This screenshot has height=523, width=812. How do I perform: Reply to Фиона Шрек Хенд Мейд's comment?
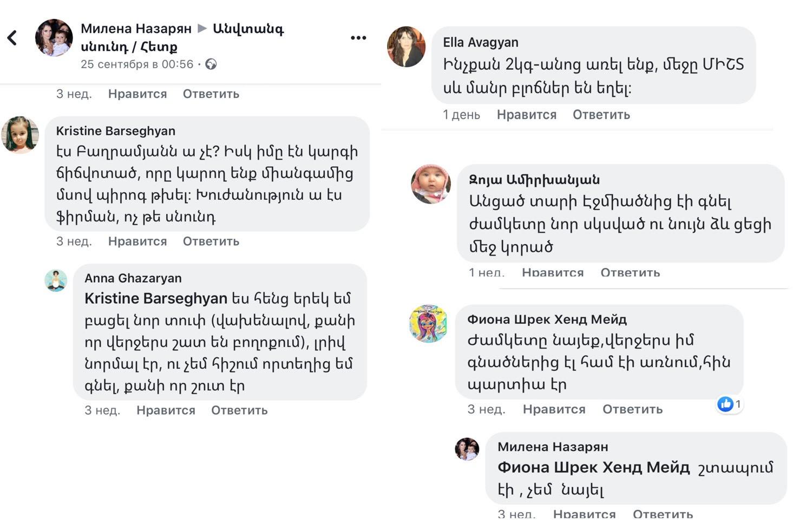coord(632,409)
